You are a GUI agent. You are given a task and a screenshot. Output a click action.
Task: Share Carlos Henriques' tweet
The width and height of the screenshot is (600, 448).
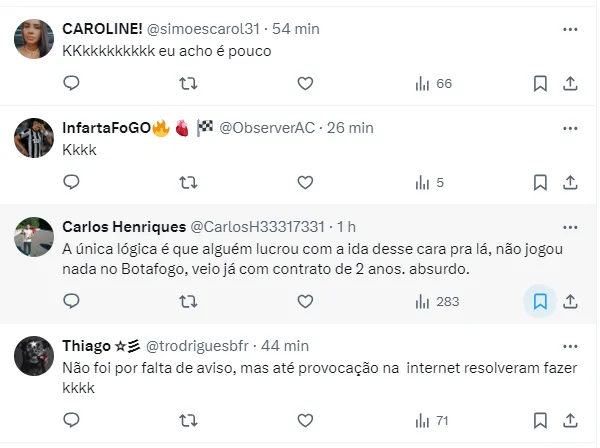[570, 301]
